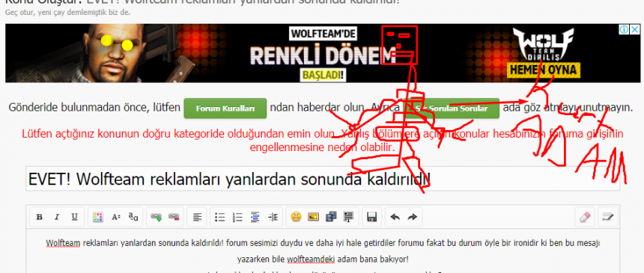Click the outdent icon
This screenshot has height=273, width=644.
point(255,217)
